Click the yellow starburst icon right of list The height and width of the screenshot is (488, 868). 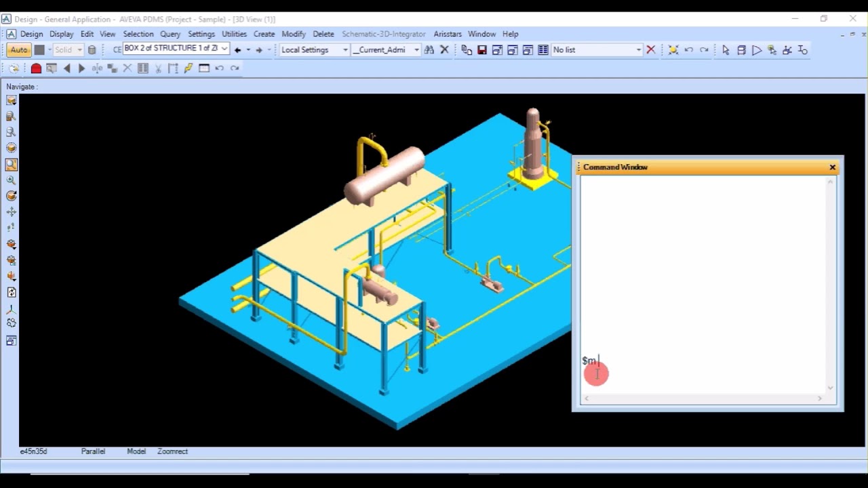coord(673,50)
